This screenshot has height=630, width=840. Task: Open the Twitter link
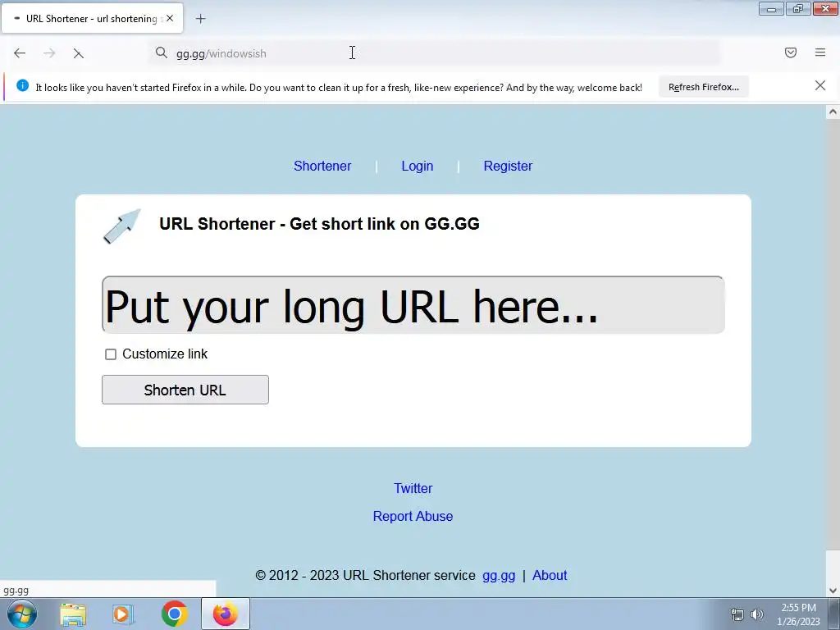[x=413, y=489]
